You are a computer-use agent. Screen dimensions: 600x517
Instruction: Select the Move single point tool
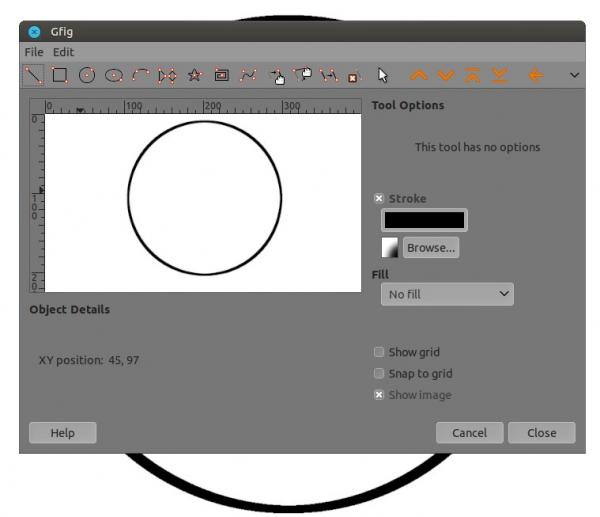(x=303, y=75)
